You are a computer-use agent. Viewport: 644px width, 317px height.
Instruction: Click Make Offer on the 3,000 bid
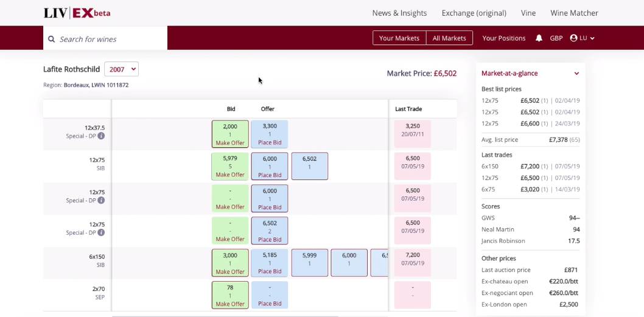coord(230,271)
